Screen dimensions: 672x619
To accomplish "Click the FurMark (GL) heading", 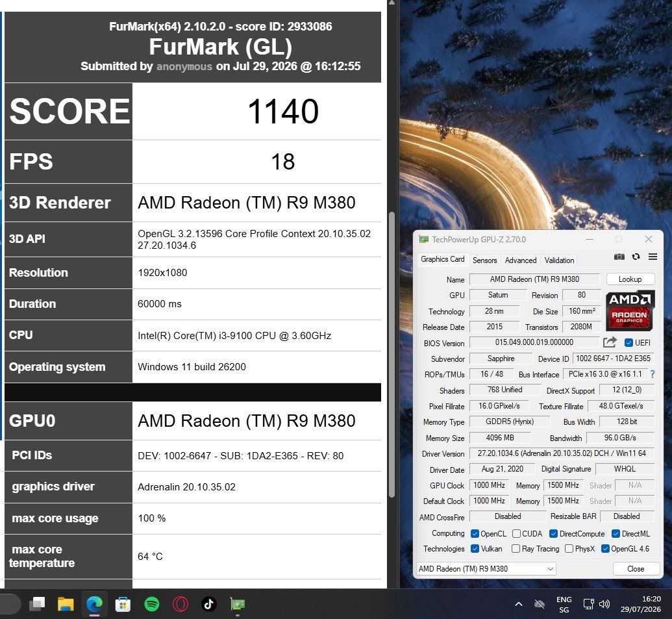I will 220,47.
